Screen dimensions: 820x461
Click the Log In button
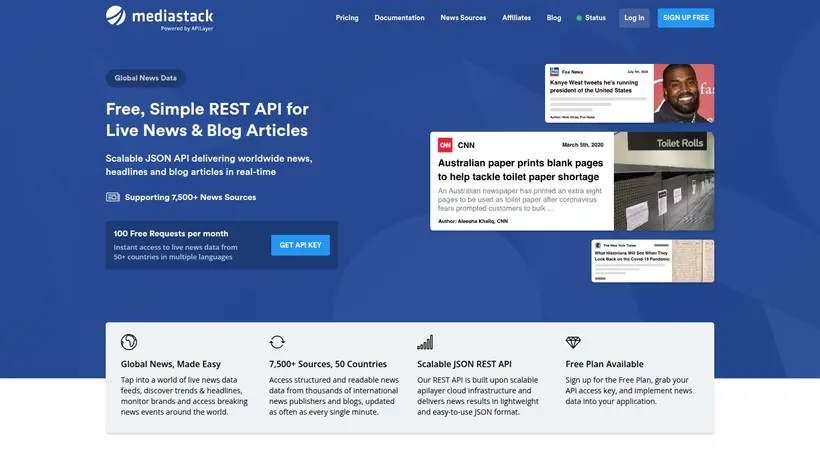[634, 18]
